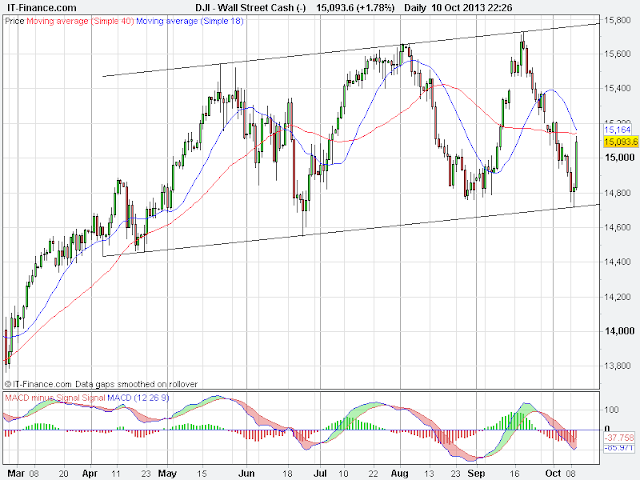
Task: Click the 14,000 price axis label
Action: pyautogui.click(x=619, y=331)
